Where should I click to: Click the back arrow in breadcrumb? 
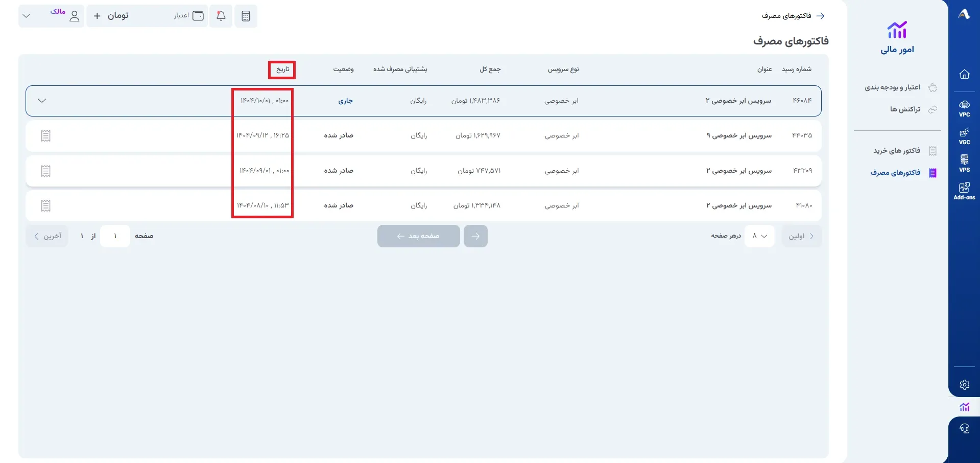pyautogui.click(x=821, y=16)
